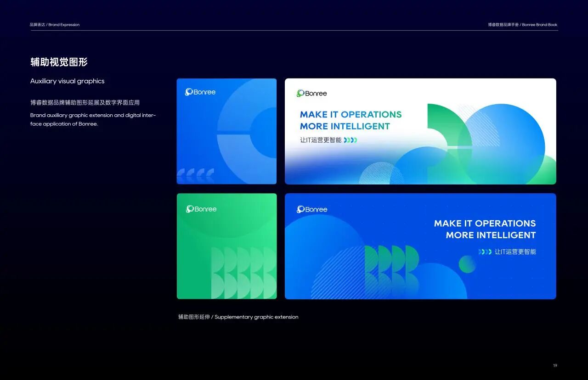Click the chevron arrows after the white banner's Chinese slogan

351,140
